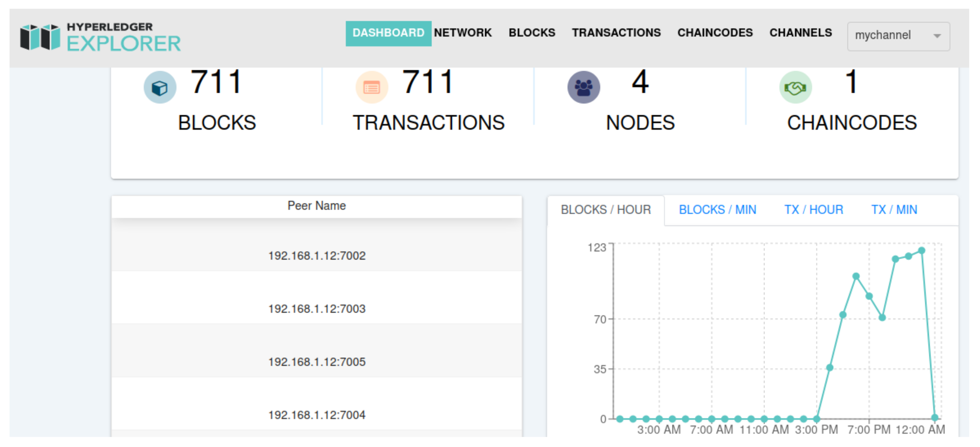The width and height of the screenshot is (980, 447).
Task: Show the TX / HOUR chart tab
Action: pos(813,209)
